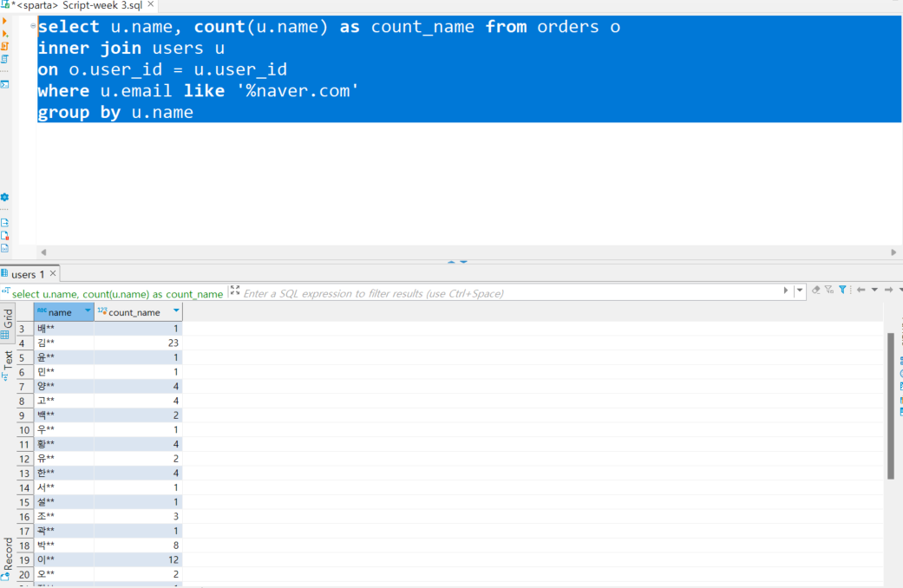
Task: Open the name column filter dropdown
Action: (88, 310)
